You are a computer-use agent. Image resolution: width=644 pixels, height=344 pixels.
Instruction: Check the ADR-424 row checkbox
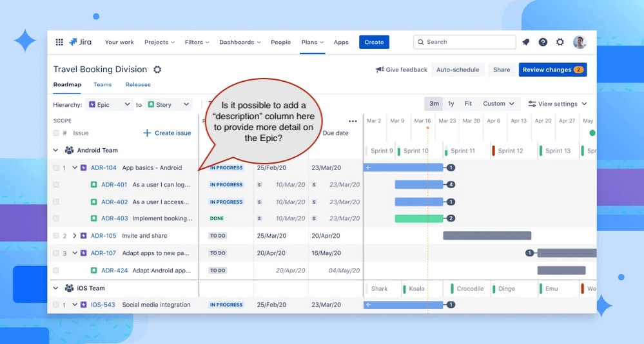coord(56,270)
